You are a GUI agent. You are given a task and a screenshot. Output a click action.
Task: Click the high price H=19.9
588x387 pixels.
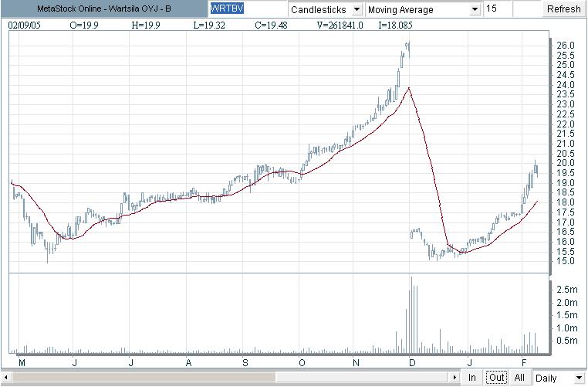[x=146, y=25]
